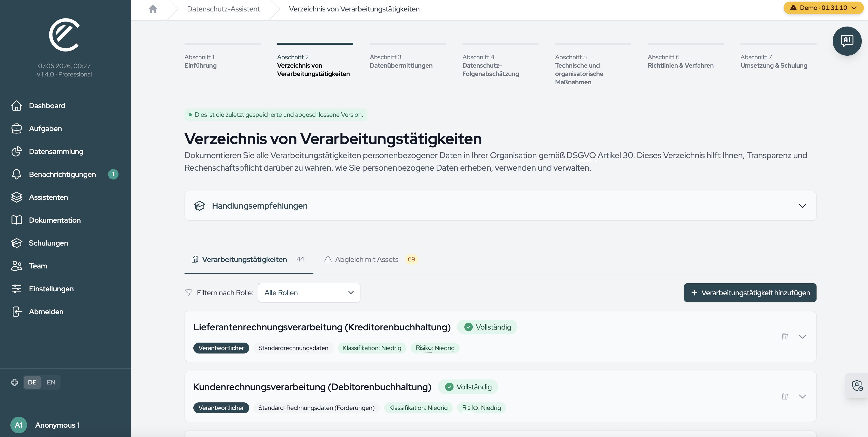Screen dimensions: 868x437
Task: Click the Assistenten layers icon
Action: (17, 197)
